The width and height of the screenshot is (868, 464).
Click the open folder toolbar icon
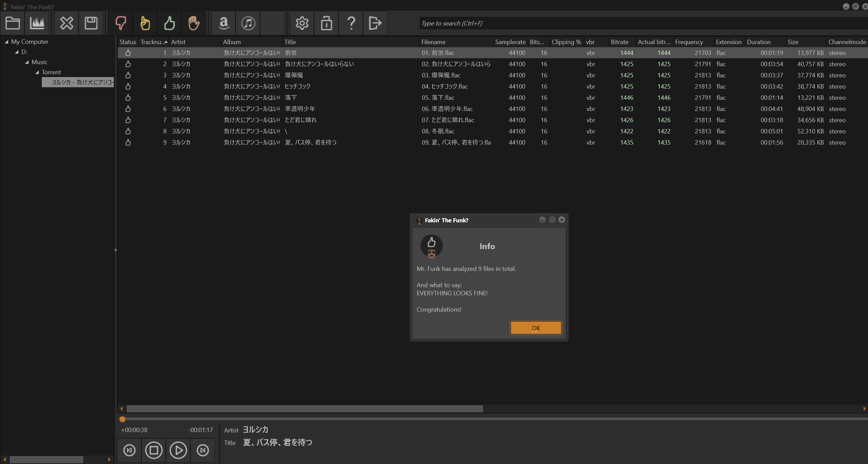click(13, 23)
